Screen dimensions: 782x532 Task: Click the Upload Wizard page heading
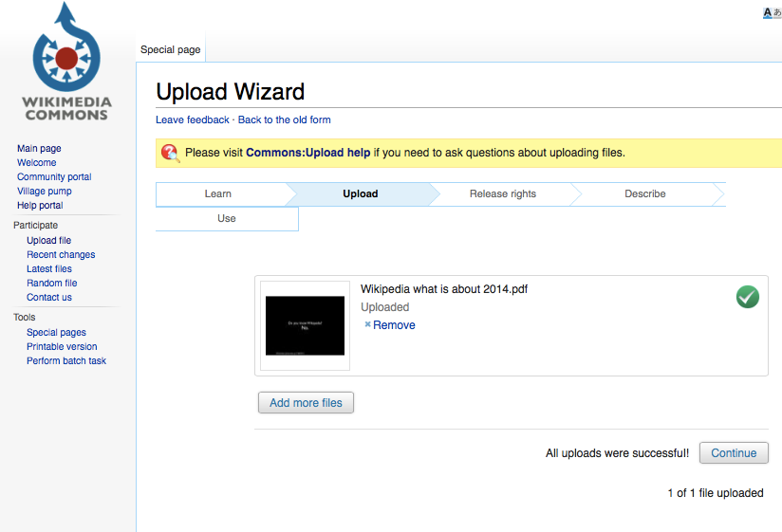coord(230,92)
